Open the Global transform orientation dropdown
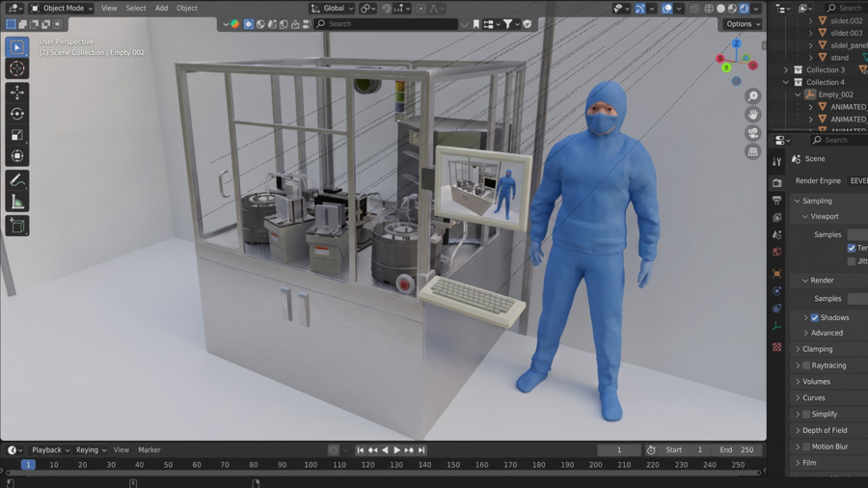Screen dimensions: 868x488 click(x=332, y=9)
